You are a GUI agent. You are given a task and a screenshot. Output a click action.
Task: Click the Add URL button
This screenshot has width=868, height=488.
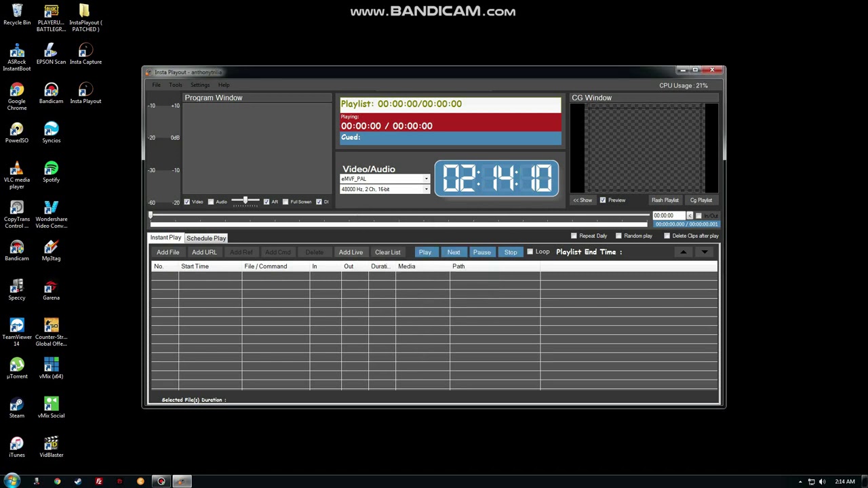204,252
